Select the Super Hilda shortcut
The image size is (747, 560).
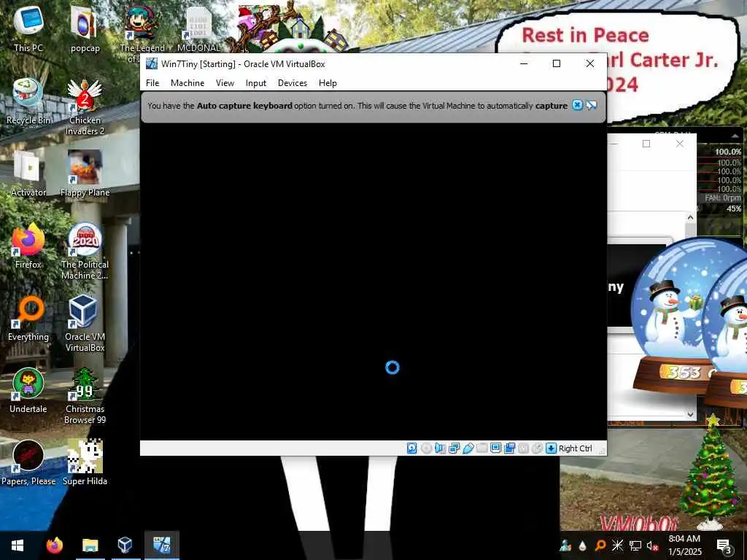click(85, 462)
